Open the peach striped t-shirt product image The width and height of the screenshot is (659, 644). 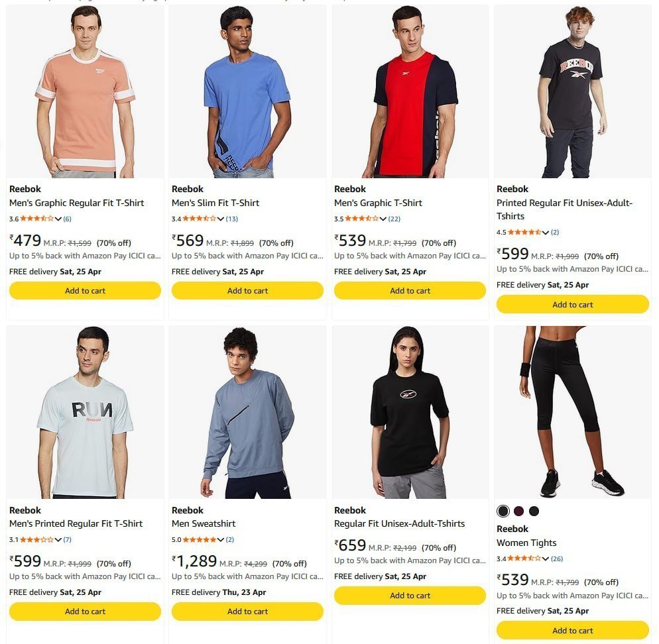[86, 91]
